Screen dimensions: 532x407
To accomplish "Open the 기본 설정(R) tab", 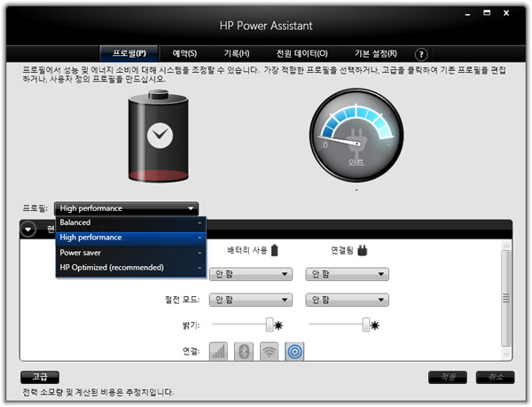I will click(x=376, y=53).
